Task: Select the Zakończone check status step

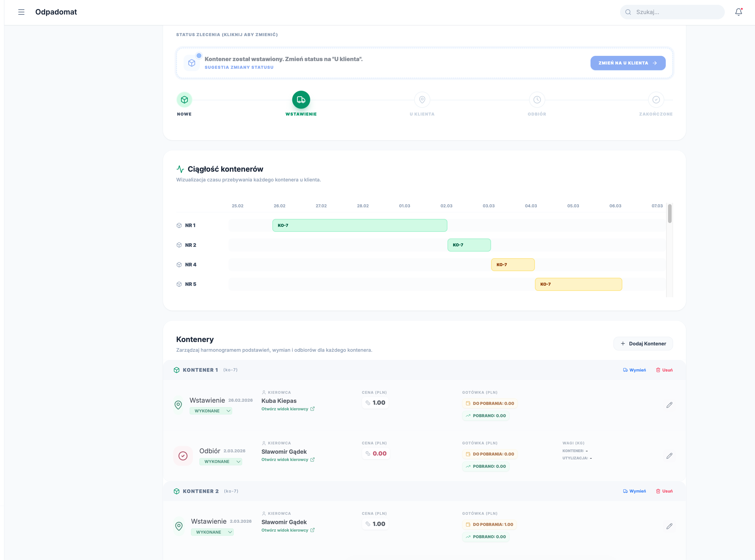Action: [x=656, y=100]
